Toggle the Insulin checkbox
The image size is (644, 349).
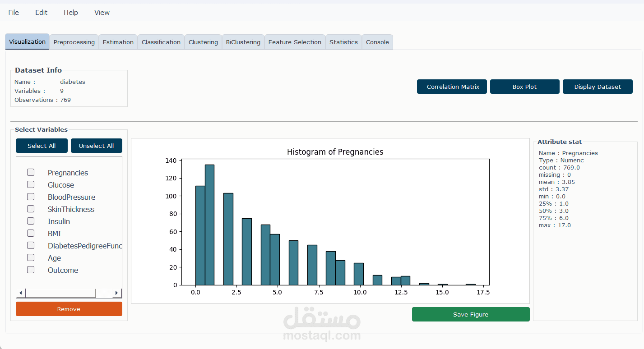click(31, 221)
